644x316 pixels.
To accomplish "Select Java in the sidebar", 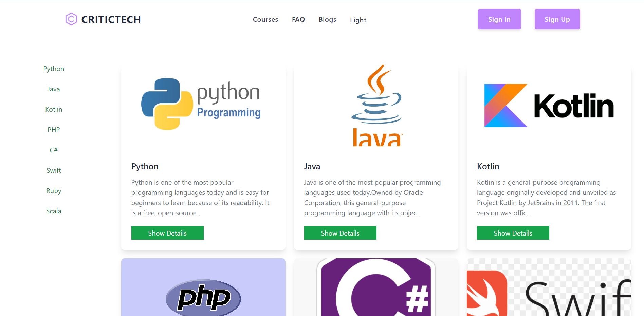I will tap(54, 89).
